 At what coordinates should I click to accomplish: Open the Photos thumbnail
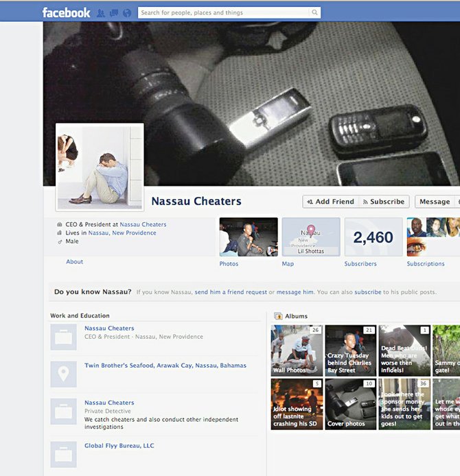pyautogui.click(x=249, y=237)
